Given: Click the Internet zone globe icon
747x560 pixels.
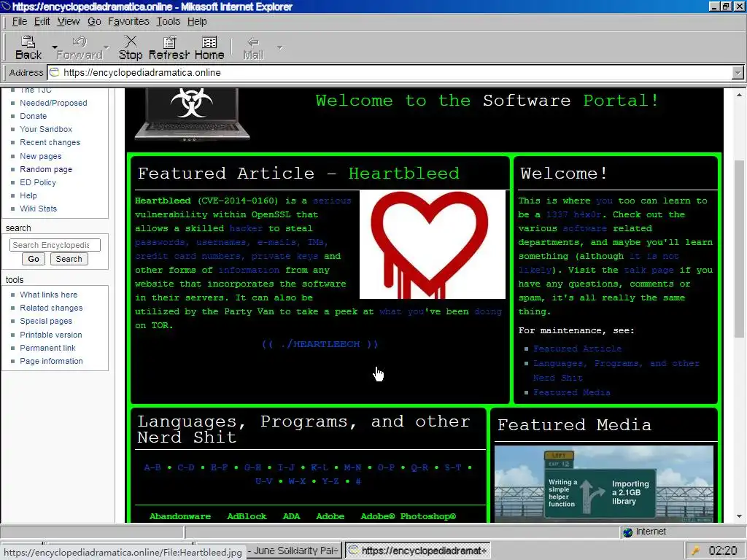Looking at the screenshot, I should point(628,532).
